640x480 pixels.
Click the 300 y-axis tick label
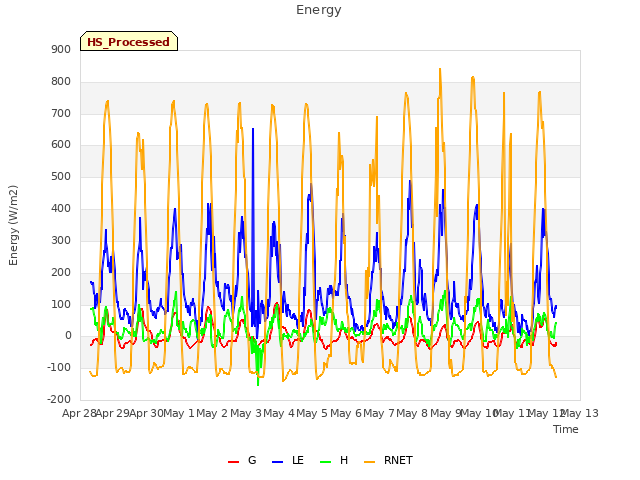click(61, 240)
